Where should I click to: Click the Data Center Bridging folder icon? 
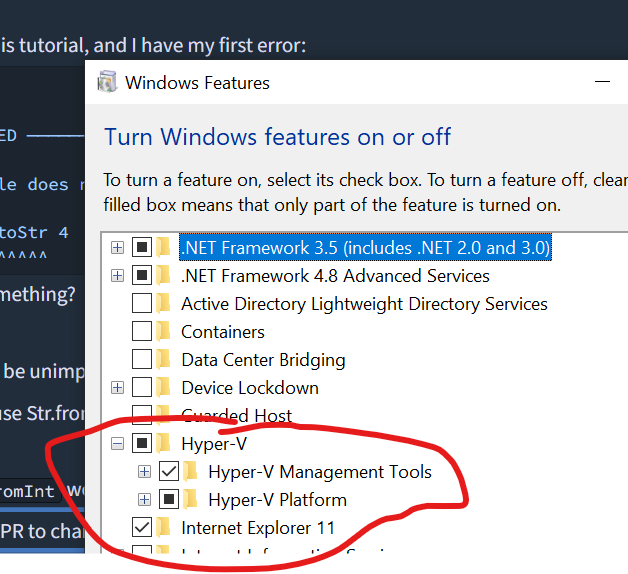coord(163,359)
